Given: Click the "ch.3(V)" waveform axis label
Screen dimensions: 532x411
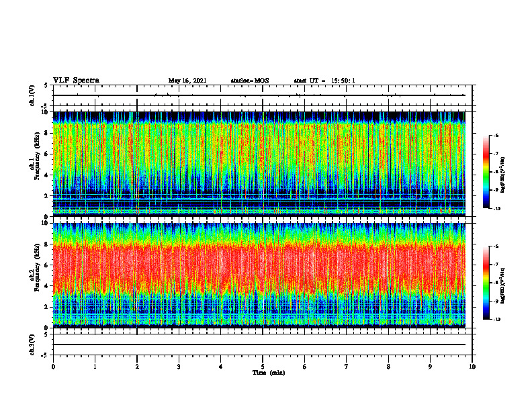Looking at the screenshot, I should (x=32, y=345).
